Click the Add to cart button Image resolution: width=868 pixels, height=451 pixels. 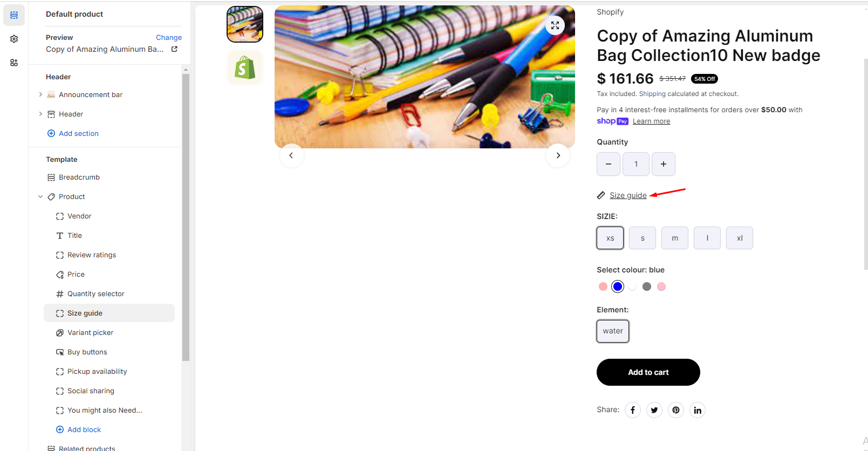pyautogui.click(x=648, y=372)
